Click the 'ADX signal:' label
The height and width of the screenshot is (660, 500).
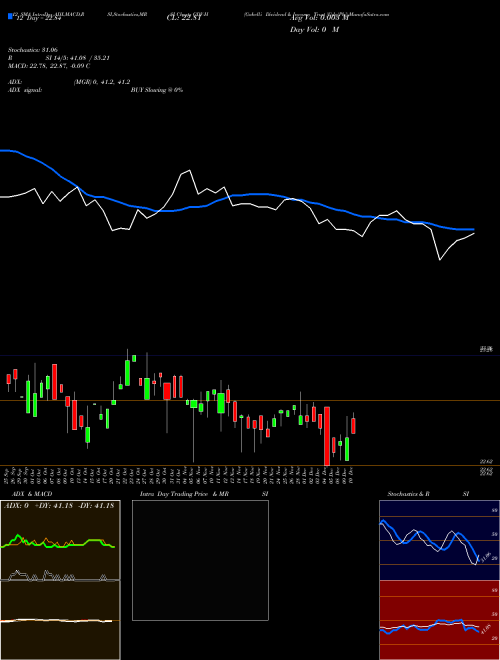click(x=24, y=90)
